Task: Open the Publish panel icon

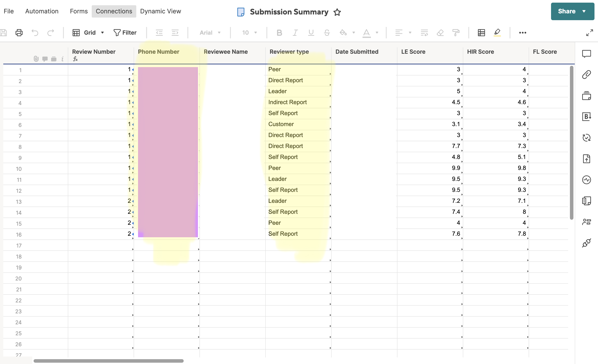Action: [x=586, y=159]
